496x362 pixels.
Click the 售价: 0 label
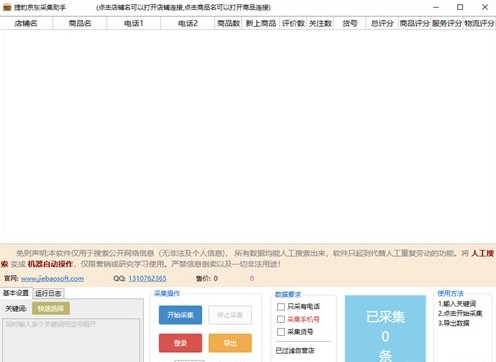click(x=207, y=278)
